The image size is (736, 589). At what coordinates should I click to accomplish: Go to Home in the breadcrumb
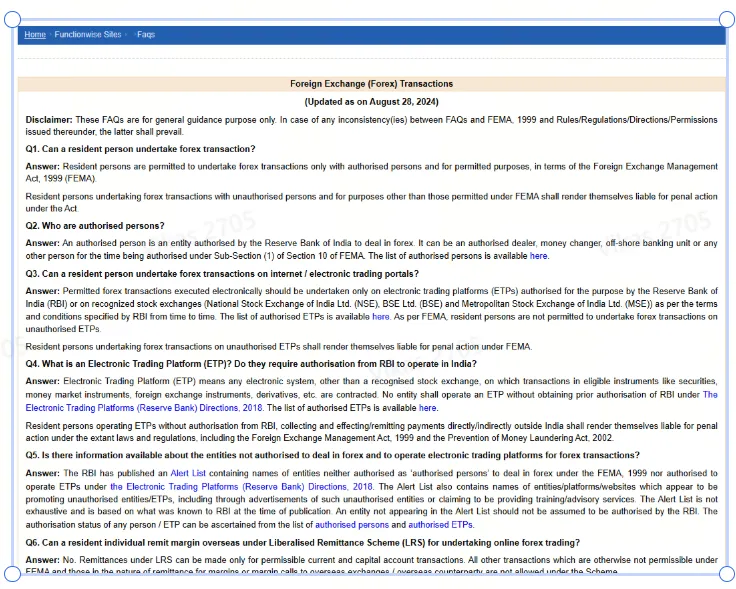[35, 34]
